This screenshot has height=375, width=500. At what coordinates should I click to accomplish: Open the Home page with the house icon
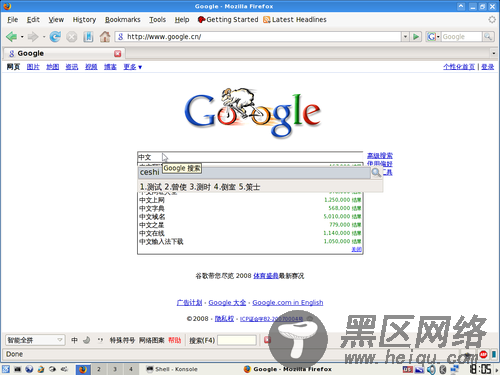pos(105,37)
